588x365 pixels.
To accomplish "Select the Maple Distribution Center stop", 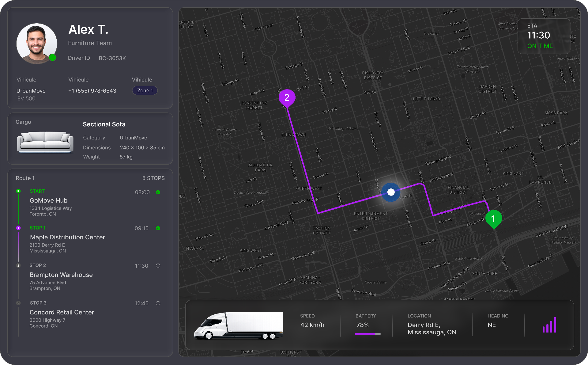I will tap(67, 238).
